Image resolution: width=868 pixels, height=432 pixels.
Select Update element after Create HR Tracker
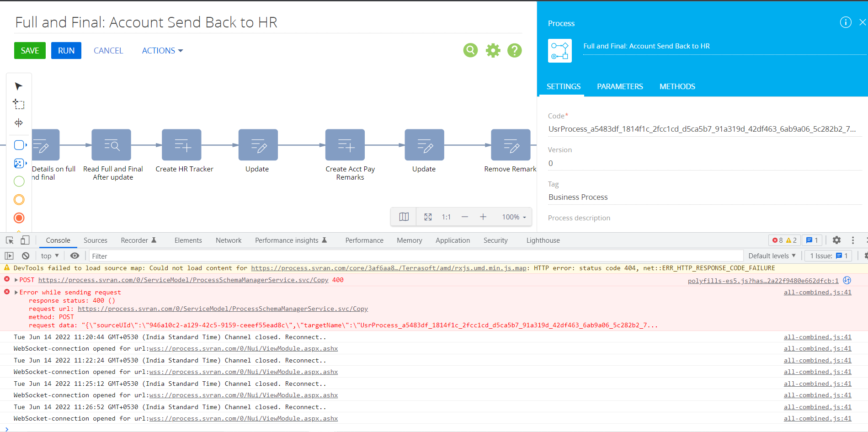point(258,144)
